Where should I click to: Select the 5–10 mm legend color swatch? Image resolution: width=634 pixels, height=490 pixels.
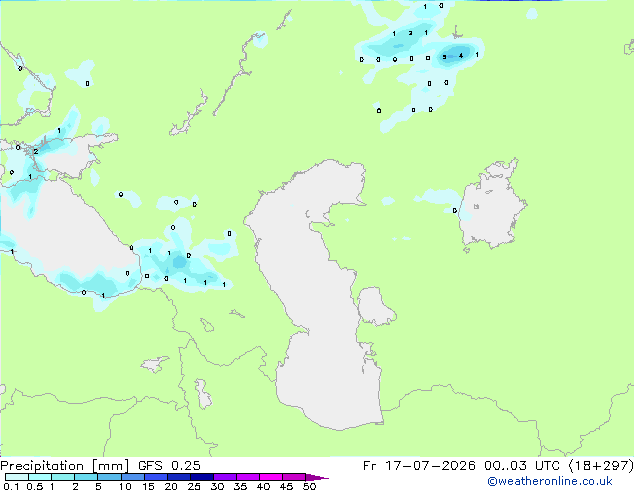[x=109, y=477]
